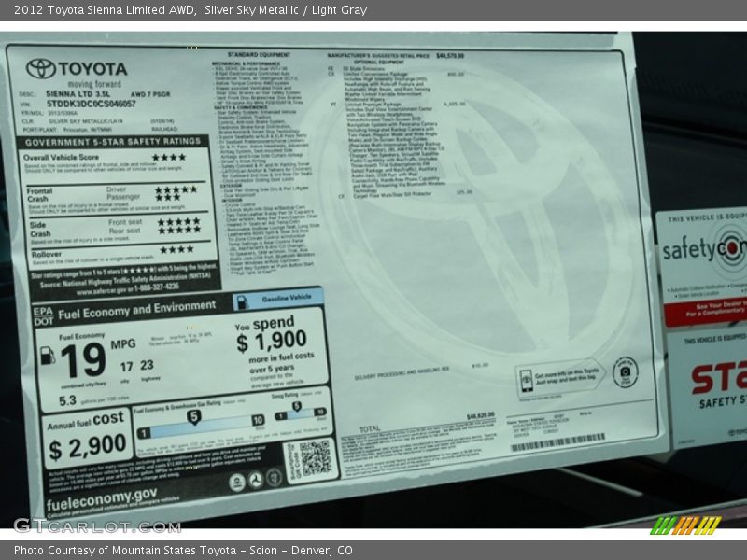Click the Gasoline Vehicle blue label

[x=278, y=300]
